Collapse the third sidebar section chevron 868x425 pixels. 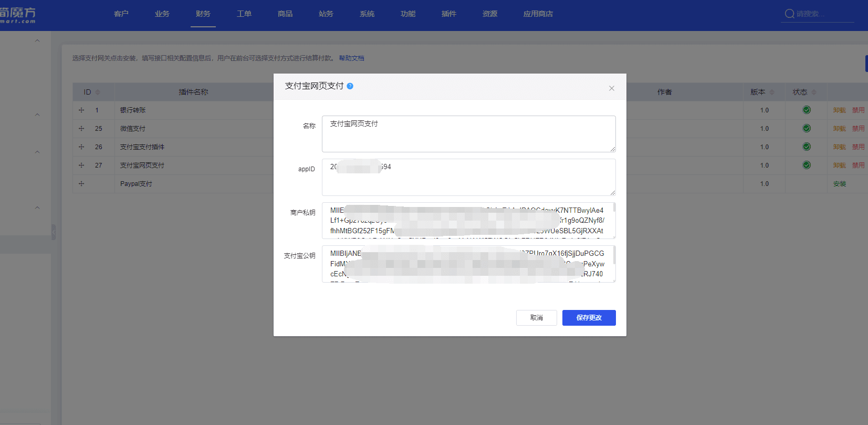pos(37,152)
